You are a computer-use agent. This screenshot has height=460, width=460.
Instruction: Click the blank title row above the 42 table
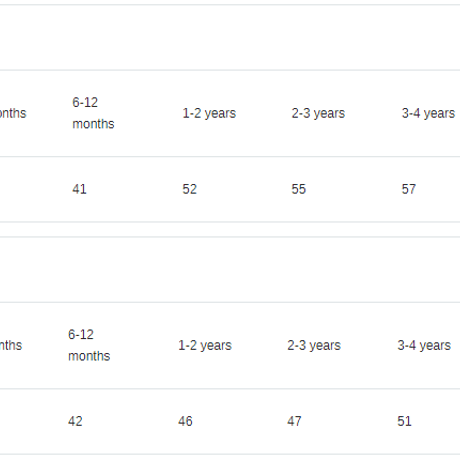[x=230, y=270]
